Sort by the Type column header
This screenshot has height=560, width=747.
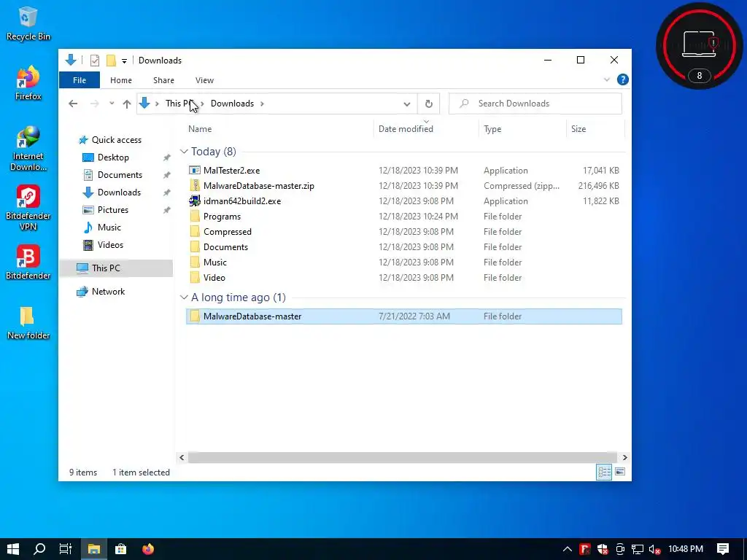492,128
